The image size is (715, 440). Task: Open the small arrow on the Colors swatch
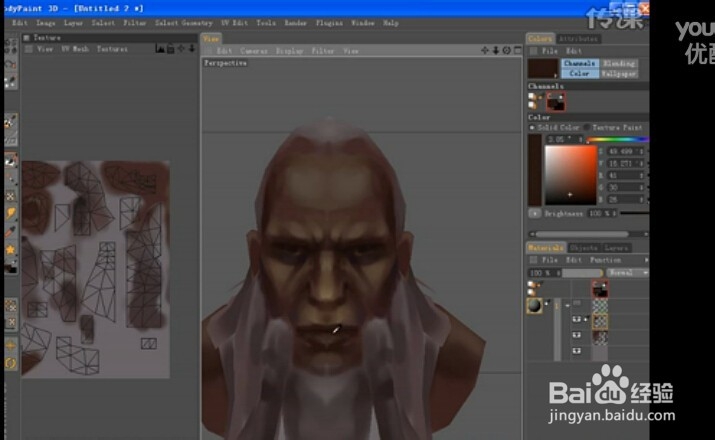coord(555,76)
